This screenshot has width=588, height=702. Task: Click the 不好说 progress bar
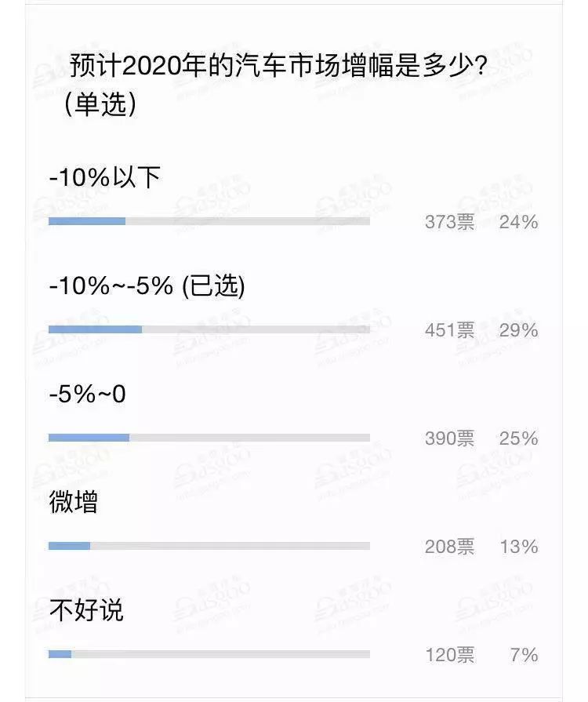coord(209,654)
